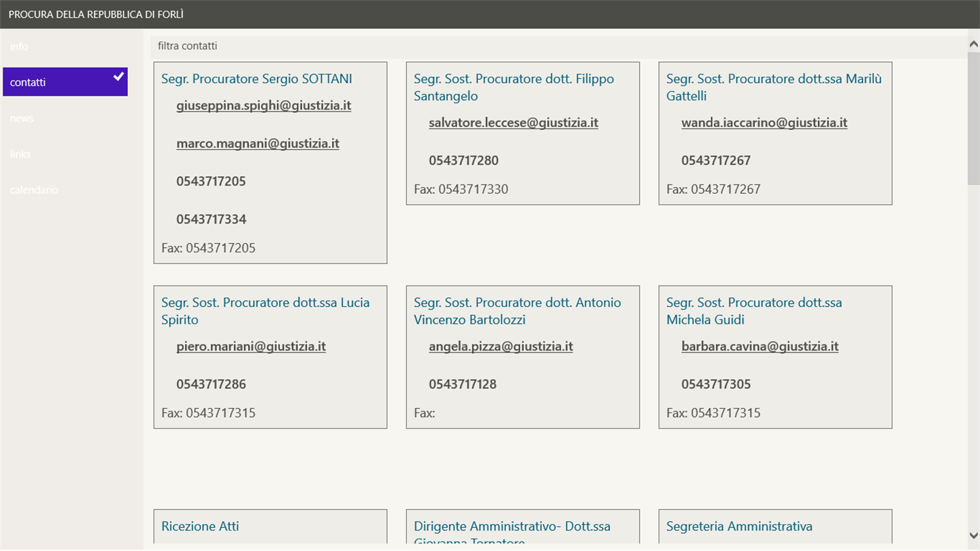This screenshot has width=980, height=551.
Task: Select heading for dott.ssa Marilù Gattelli
Action: tap(774, 87)
